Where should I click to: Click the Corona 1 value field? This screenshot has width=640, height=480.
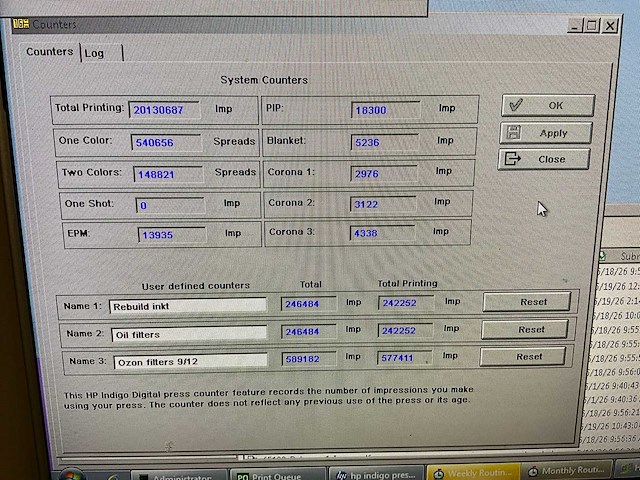click(x=384, y=173)
